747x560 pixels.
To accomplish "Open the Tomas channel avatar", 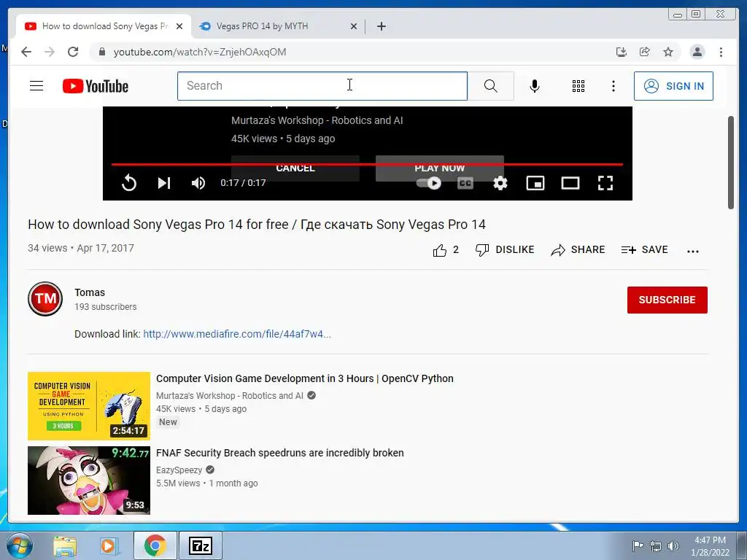I will point(45,299).
